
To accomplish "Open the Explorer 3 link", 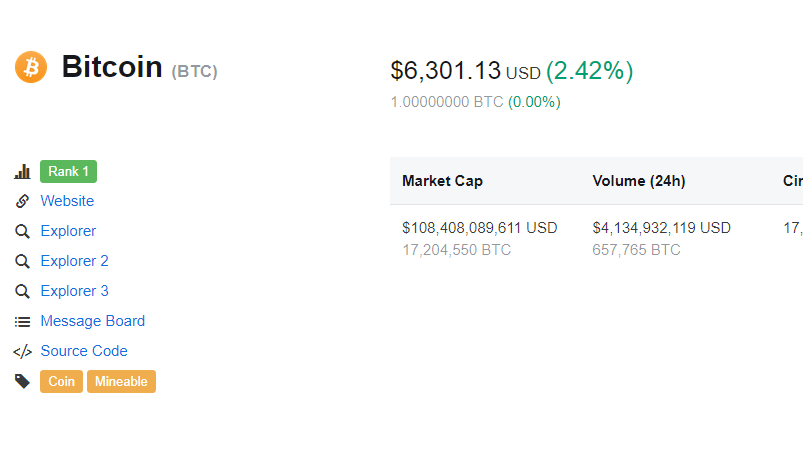I will click(x=74, y=291).
